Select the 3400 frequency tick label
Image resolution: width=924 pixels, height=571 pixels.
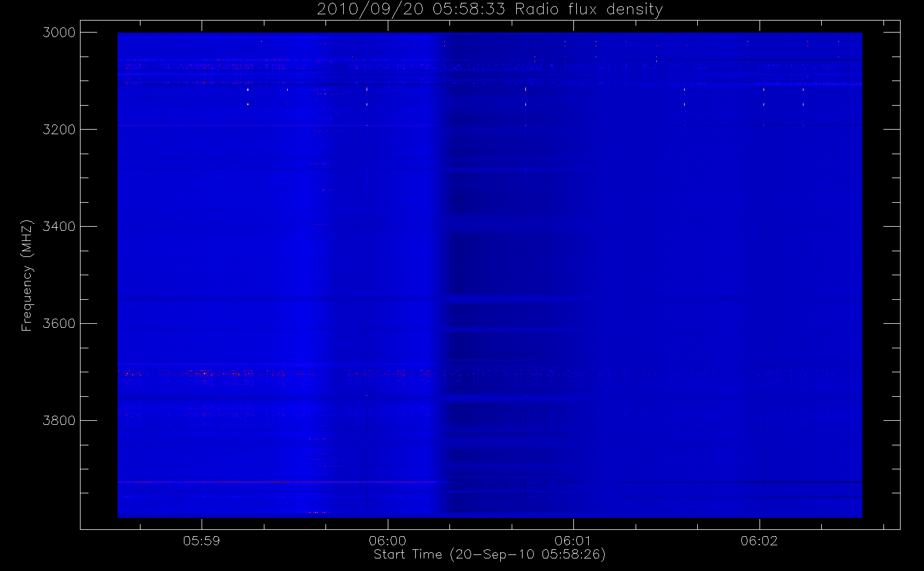coord(59,227)
